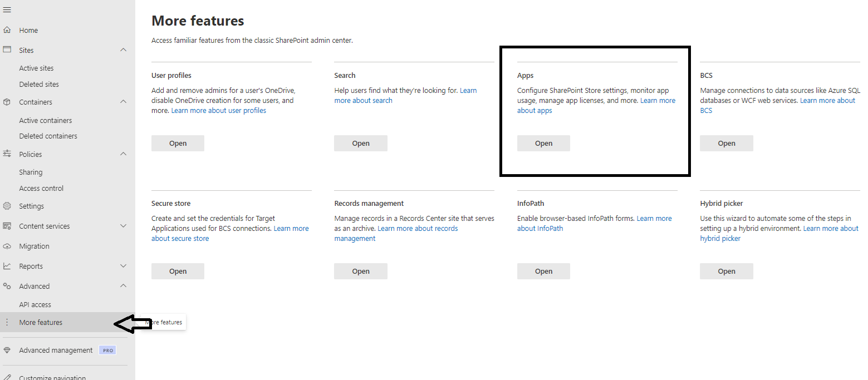The image size is (868, 380).
Task: Follow Learn more about BCS link
Action: point(827,100)
